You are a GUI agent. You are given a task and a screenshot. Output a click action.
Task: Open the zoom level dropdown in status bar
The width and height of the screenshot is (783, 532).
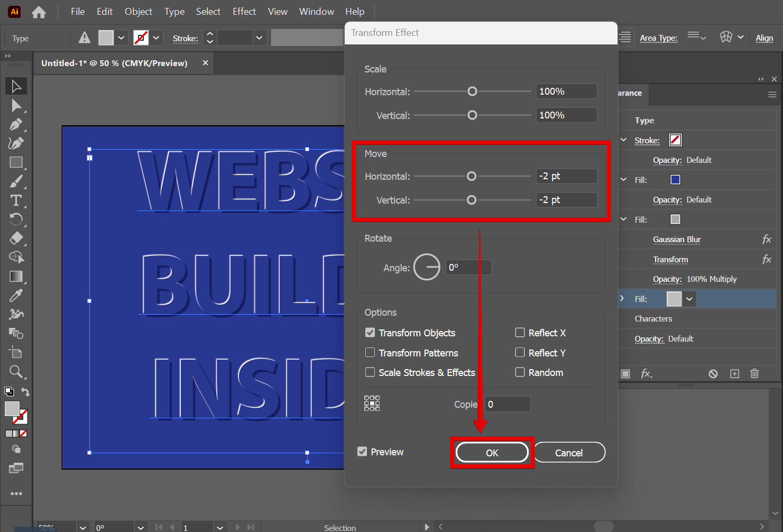coord(82,527)
